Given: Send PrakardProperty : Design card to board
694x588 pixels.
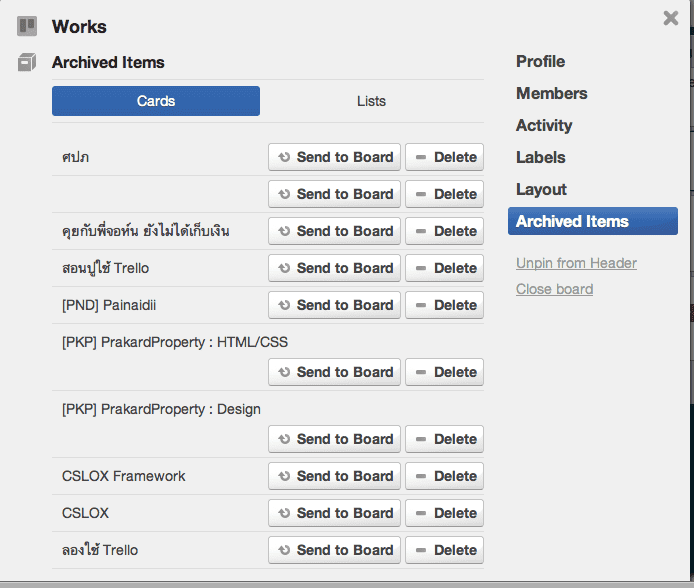Looking at the screenshot, I should 334,439.
